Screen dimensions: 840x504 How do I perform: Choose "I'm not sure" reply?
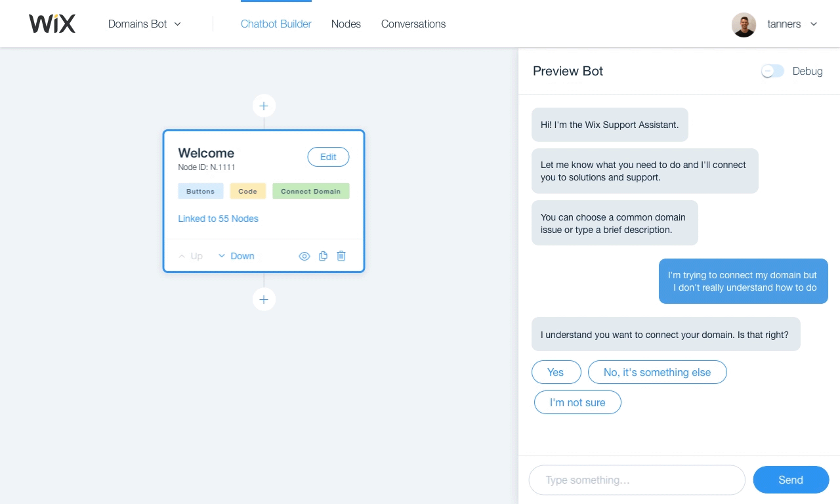point(577,402)
